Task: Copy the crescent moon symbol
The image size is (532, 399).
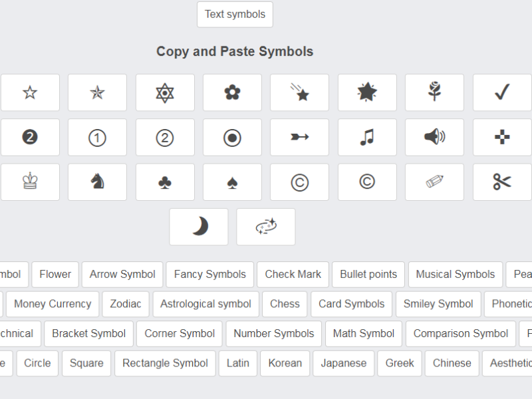Action: [198, 227]
